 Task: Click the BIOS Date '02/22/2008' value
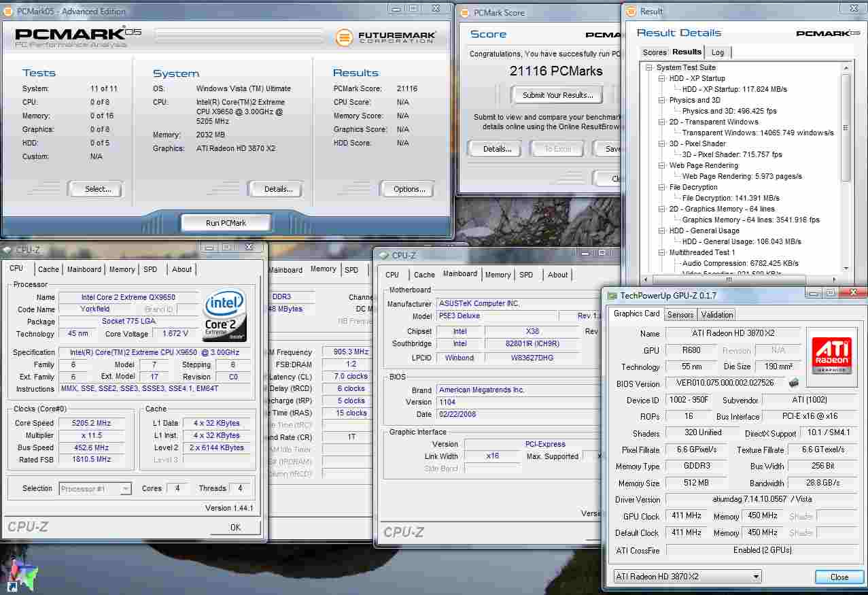[x=518, y=414]
